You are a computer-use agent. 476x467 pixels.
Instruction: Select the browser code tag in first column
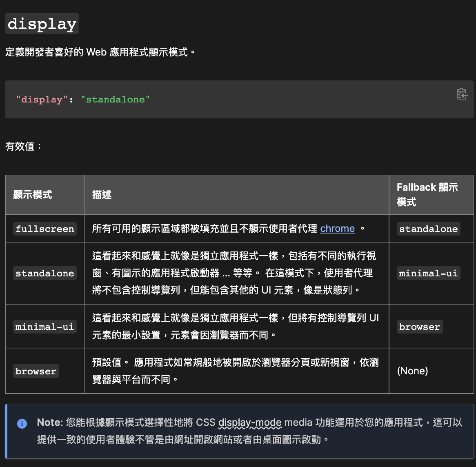tap(36, 371)
